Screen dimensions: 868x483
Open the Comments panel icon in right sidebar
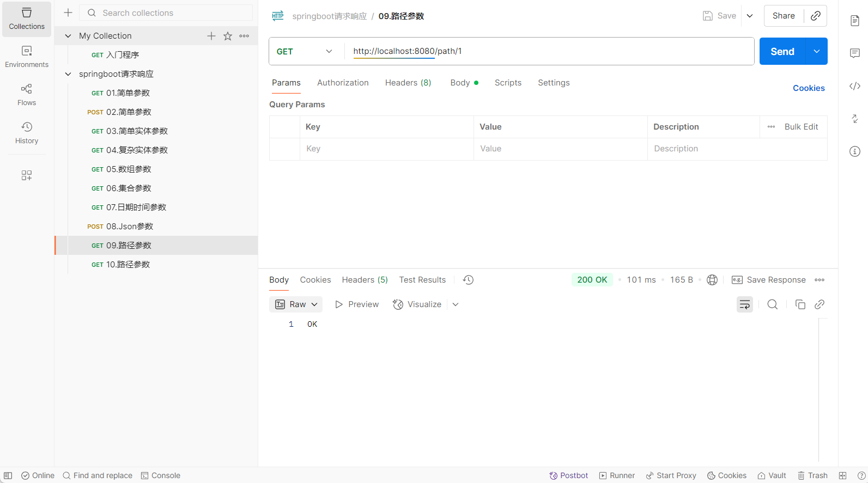(x=855, y=53)
